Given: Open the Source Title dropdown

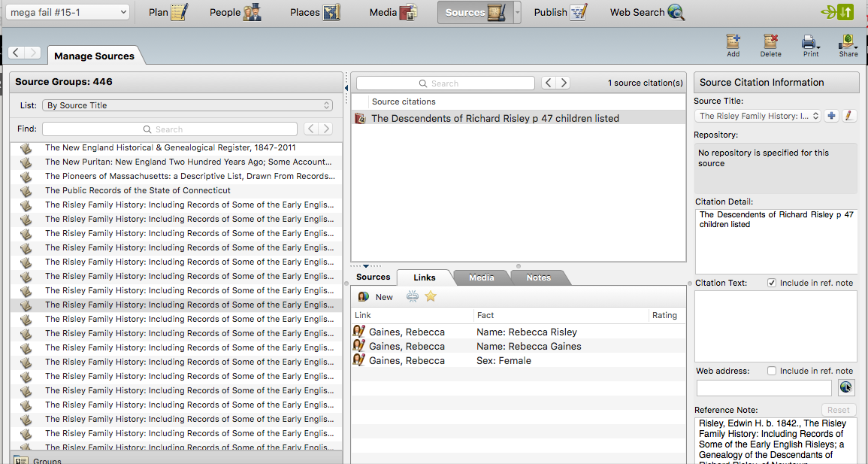Looking at the screenshot, I should [758, 116].
